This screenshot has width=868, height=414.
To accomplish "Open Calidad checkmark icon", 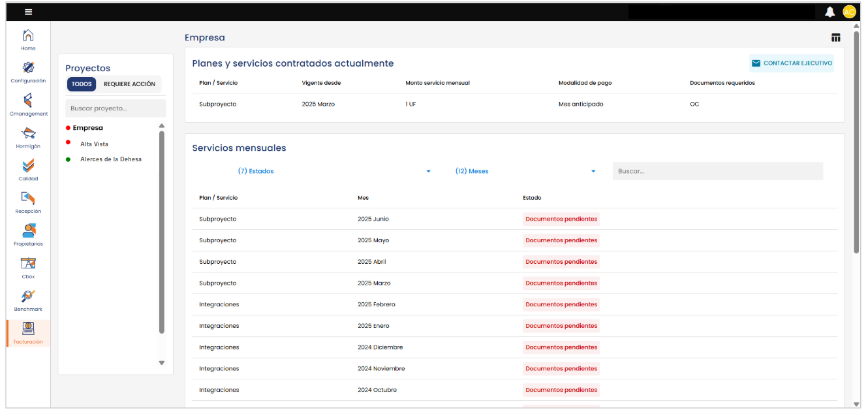I will (28, 166).
